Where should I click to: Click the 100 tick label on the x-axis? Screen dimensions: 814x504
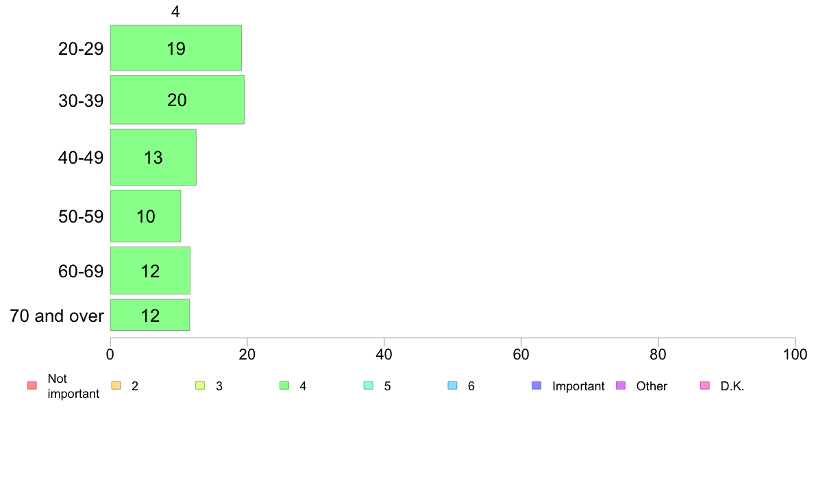tap(795, 355)
